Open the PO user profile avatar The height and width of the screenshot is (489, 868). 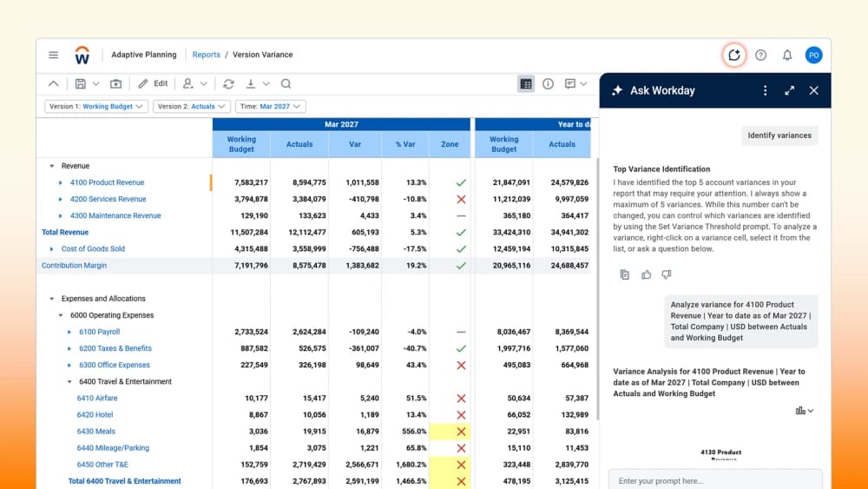click(x=813, y=55)
